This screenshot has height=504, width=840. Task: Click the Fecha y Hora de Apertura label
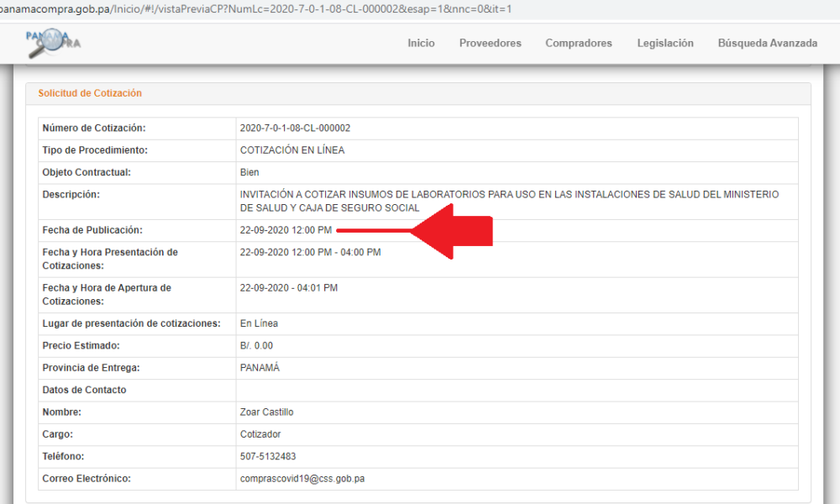click(108, 295)
